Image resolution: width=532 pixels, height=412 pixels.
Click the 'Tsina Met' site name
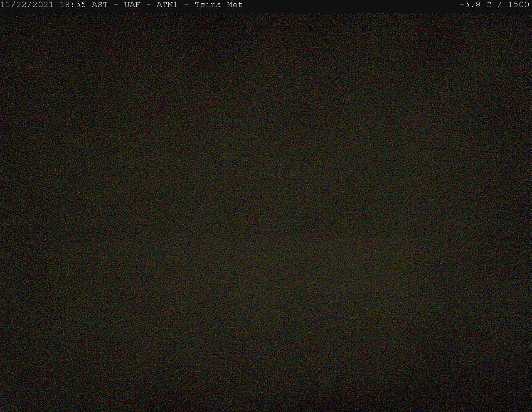click(x=219, y=5)
